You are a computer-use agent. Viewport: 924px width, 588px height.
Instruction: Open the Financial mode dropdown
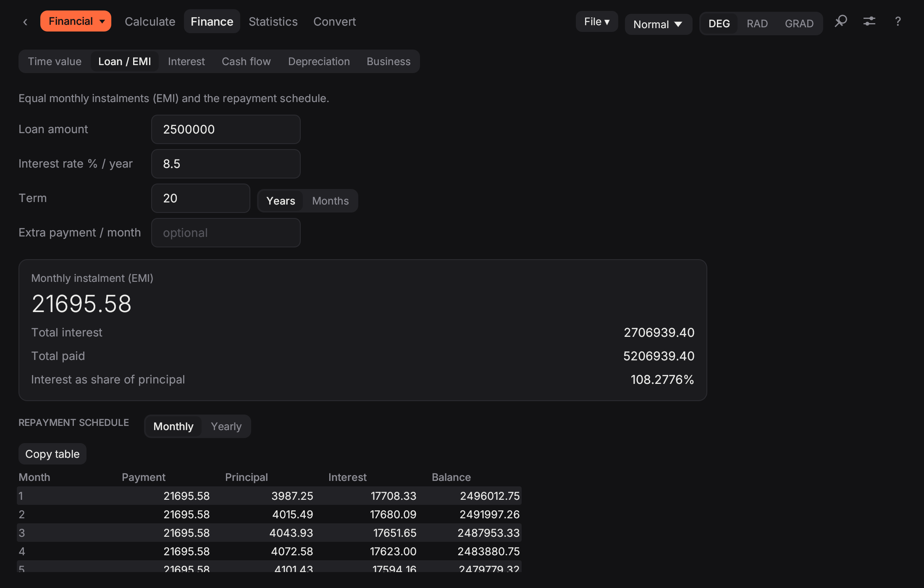76,21
